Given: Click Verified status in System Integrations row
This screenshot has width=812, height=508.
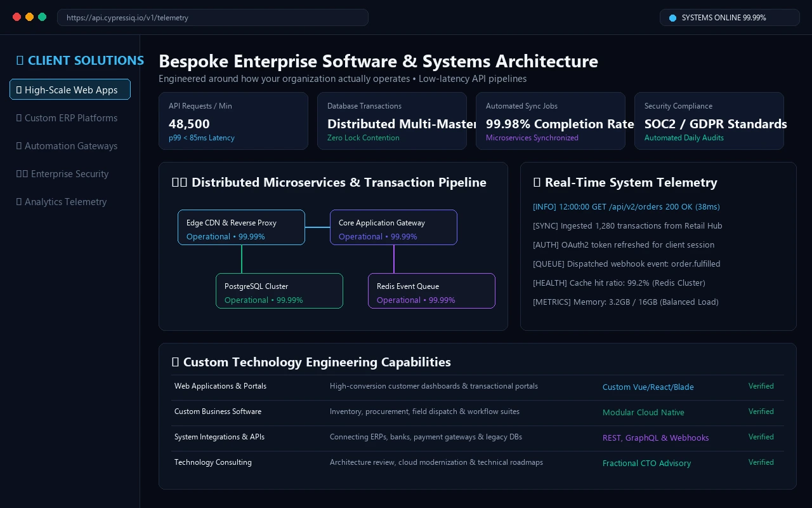Looking at the screenshot, I should (x=761, y=437).
